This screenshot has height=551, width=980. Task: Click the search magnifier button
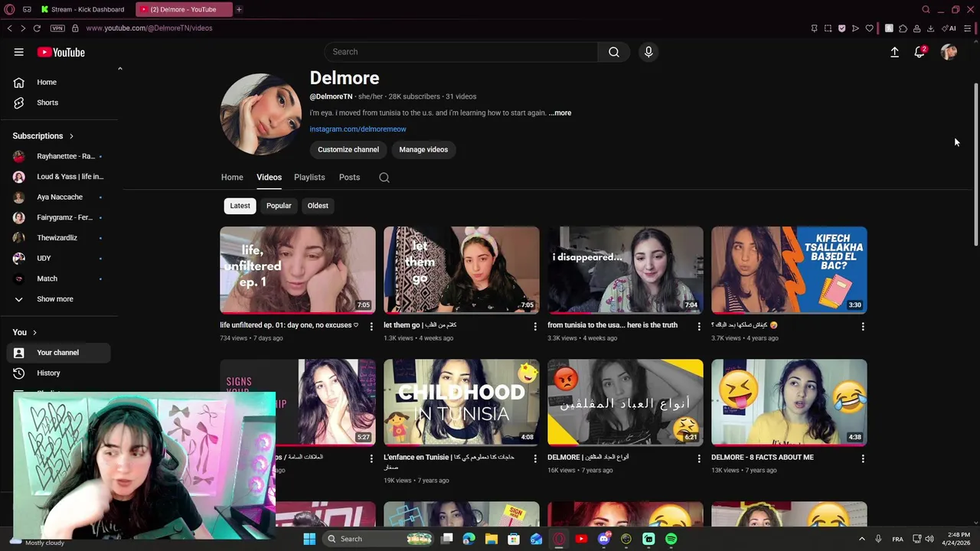[x=614, y=52]
